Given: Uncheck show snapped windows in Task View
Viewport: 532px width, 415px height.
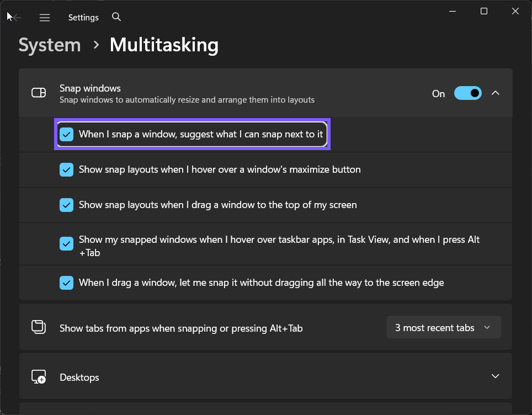Looking at the screenshot, I should [66, 243].
